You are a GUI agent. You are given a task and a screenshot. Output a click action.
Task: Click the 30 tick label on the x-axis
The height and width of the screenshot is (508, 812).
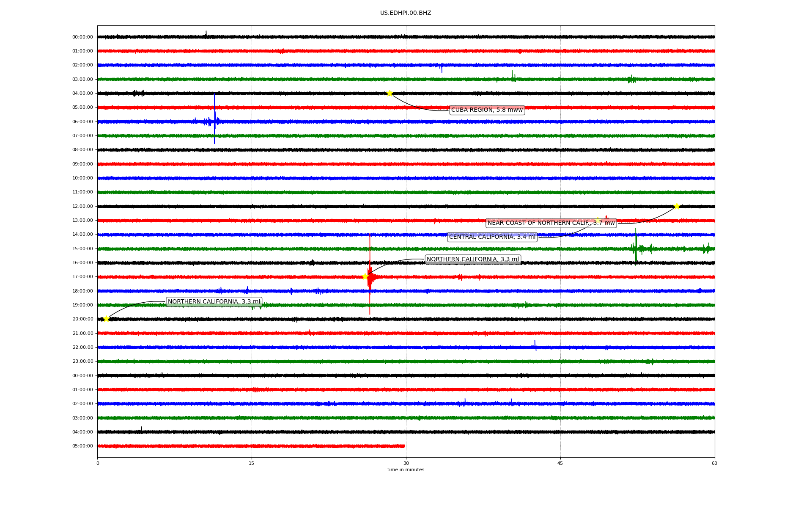[406, 463]
